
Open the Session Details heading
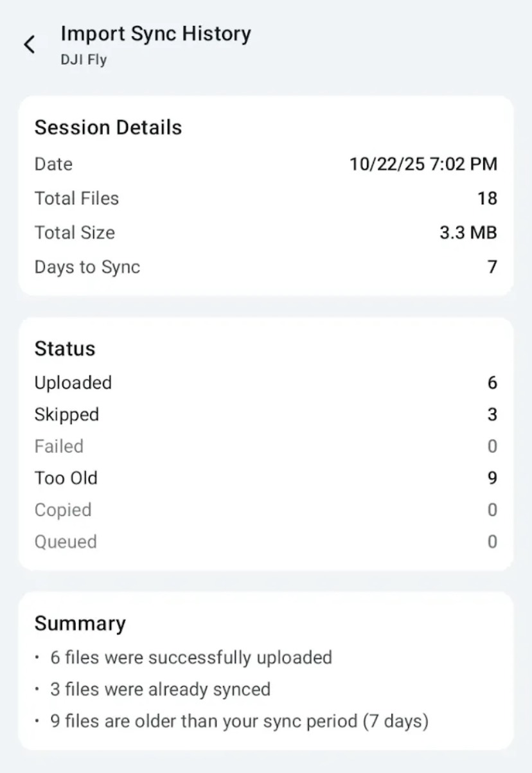pos(108,127)
